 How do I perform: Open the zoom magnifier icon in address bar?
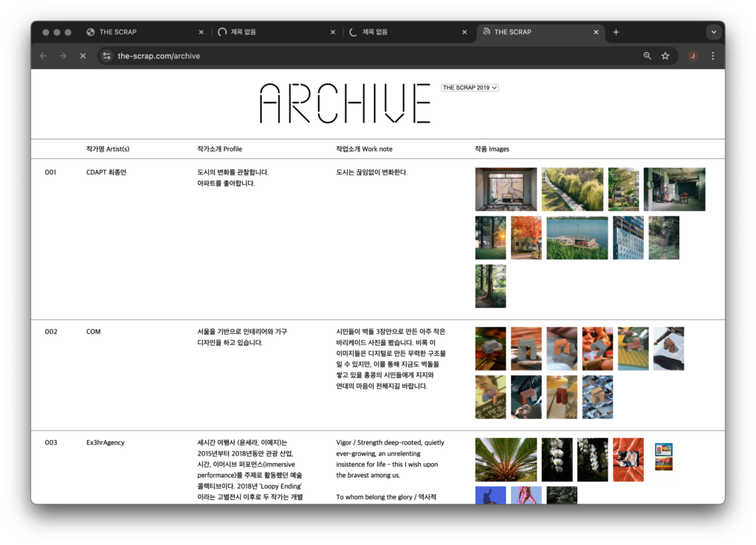(x=647, y=56)
